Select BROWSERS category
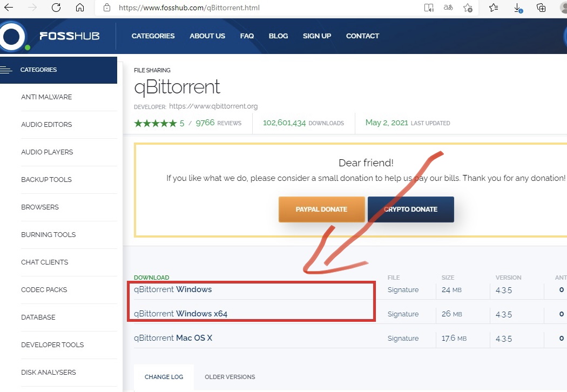Screen dimensions: 567x392 (x=40, y=207)
